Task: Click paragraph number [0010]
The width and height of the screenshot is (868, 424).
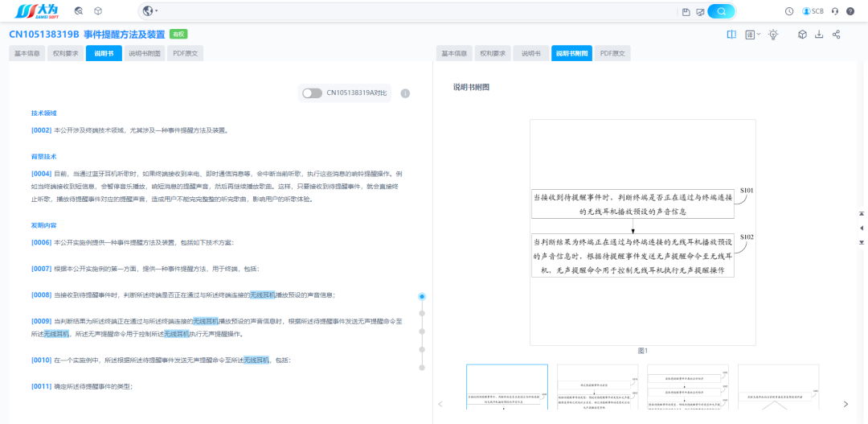Action: (42, 360)
